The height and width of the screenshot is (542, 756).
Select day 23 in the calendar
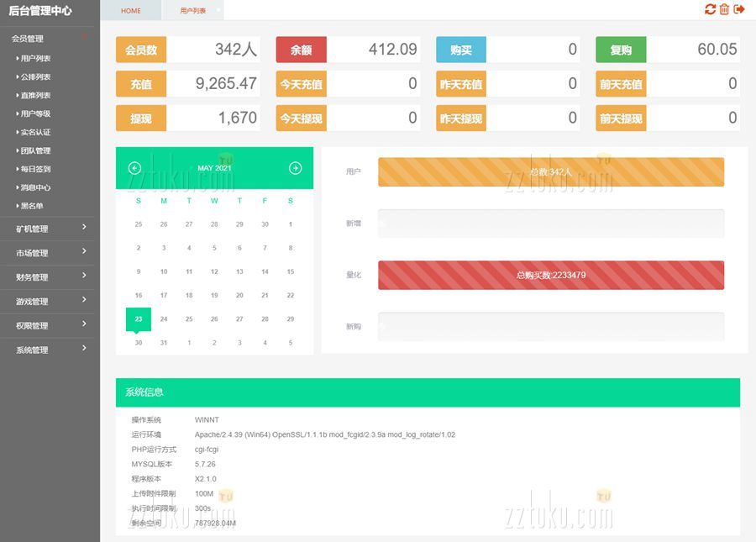click(x=139, y=318)
